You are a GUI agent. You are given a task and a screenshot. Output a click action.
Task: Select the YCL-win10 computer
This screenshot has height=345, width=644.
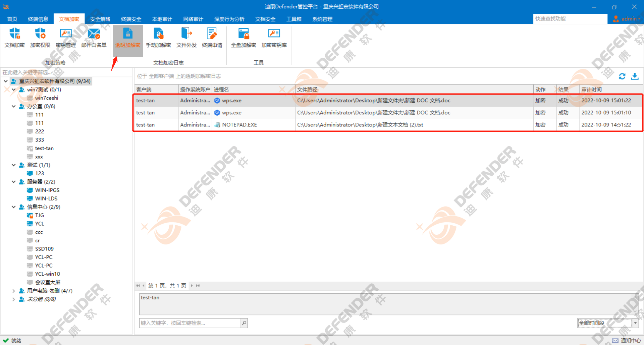pyautogui.click(x=47, y=274)
